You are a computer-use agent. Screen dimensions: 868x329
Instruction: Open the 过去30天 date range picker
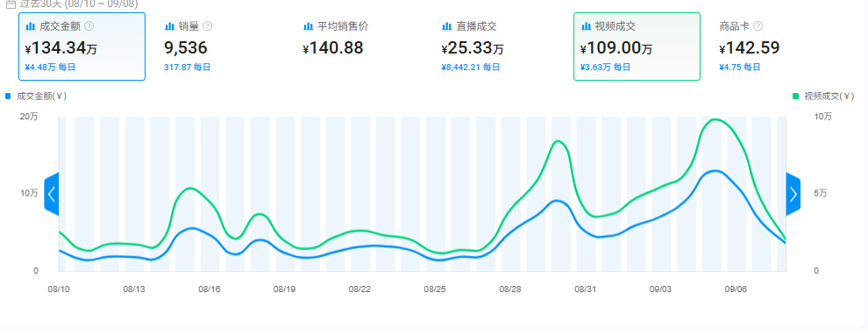[72, 4]
